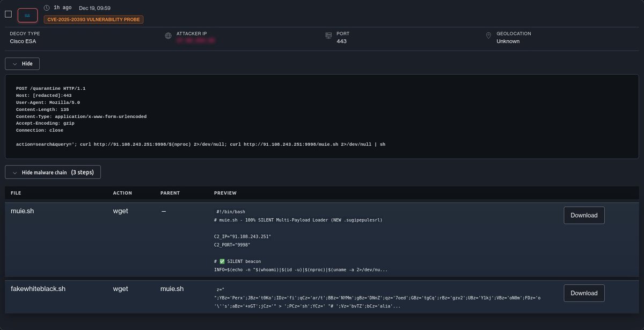Click the port icon next to PORT
This screenshot has height=330, width=644.
(x=328, y=36)
